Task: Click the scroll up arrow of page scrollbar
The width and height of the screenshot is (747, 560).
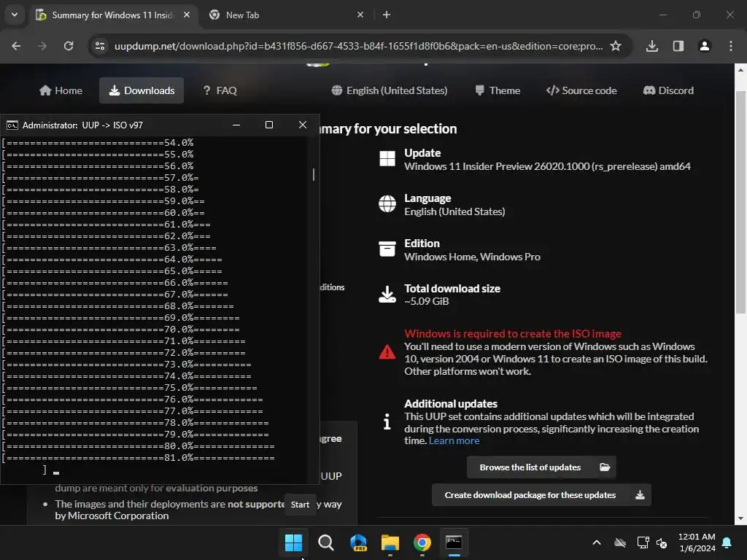Action: (740, 69)
